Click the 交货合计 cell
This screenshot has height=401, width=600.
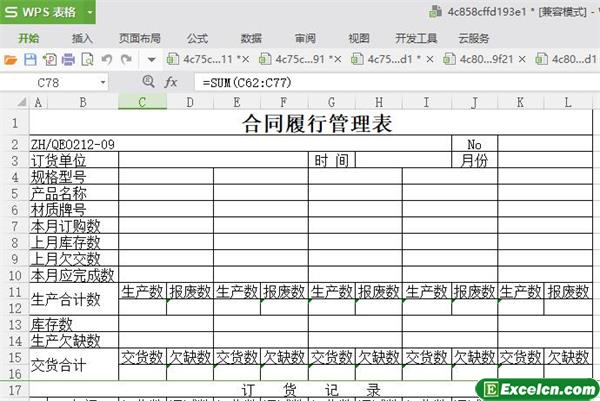[x=74, y=365]
